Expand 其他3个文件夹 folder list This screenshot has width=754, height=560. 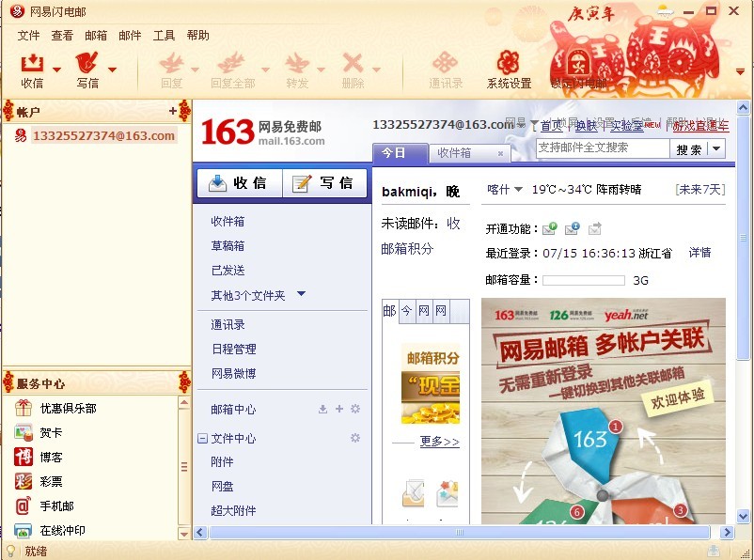pyautogui.click(x=301, y=294)
